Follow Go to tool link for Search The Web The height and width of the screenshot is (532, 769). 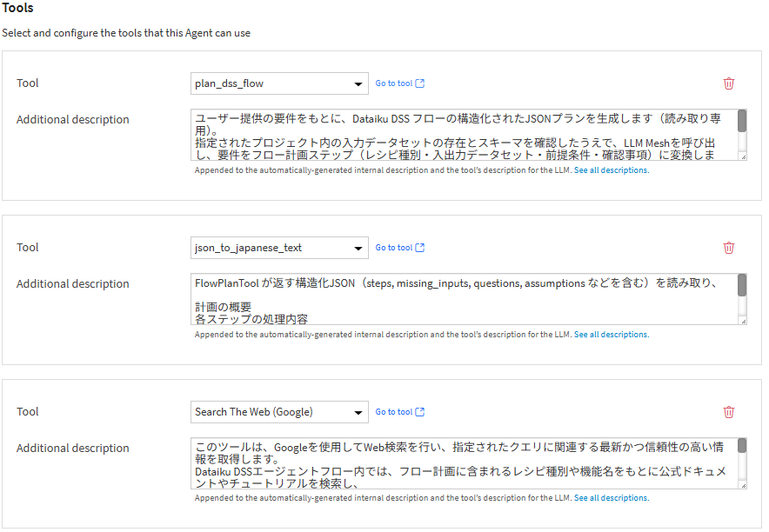click(399, 412)
